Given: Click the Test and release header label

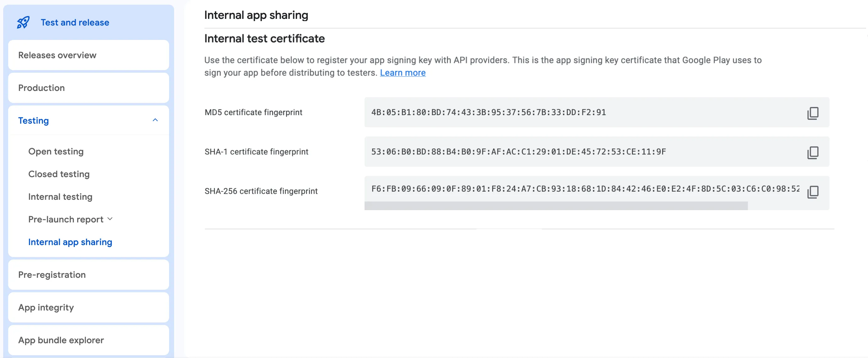Looking at the screenshot, I should click(75, 23).
